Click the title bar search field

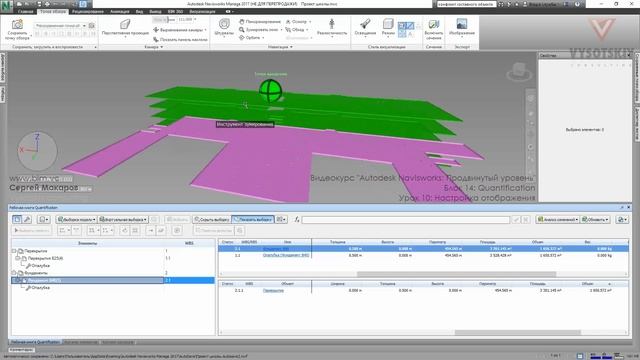click(466, 4)
